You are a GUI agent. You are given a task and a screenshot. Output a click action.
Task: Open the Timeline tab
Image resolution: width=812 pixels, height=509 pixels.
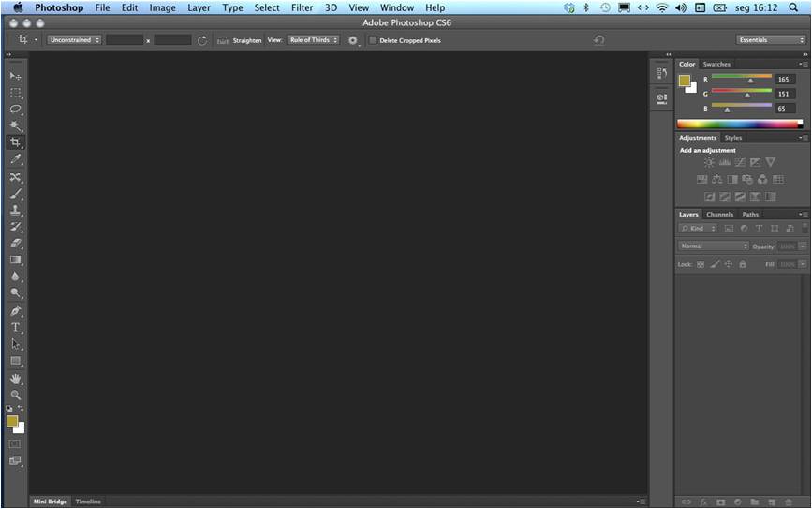click(x=88, y=502)
